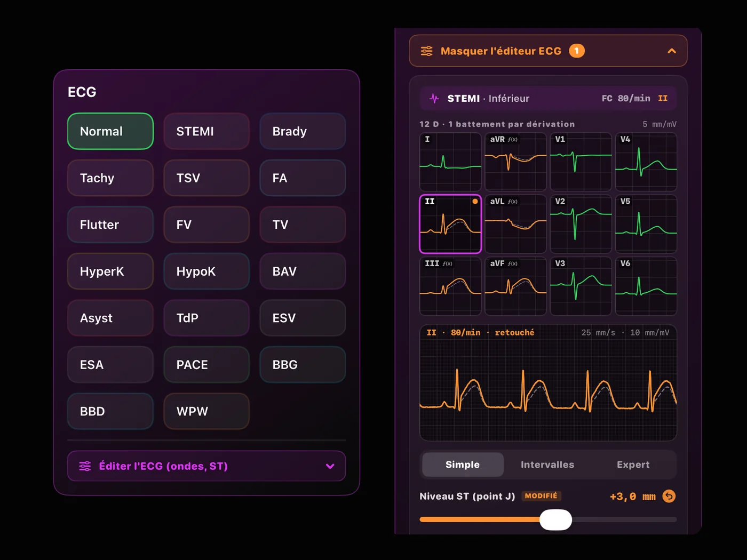Click the unfilled part of the ST slider track
Screen dimensions: 747x560
coord(624,519)
